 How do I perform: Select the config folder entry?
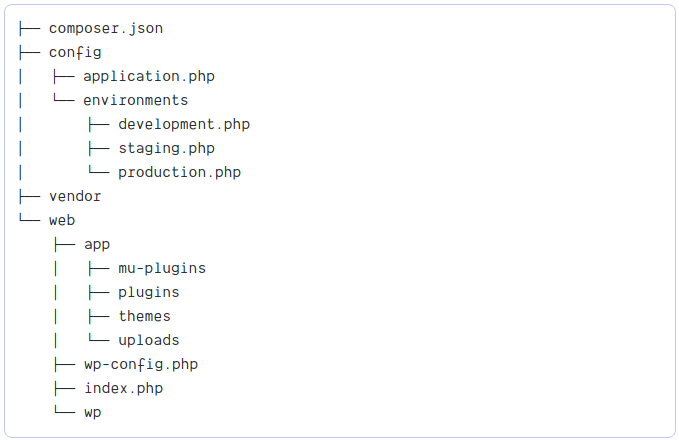[75, 53]
